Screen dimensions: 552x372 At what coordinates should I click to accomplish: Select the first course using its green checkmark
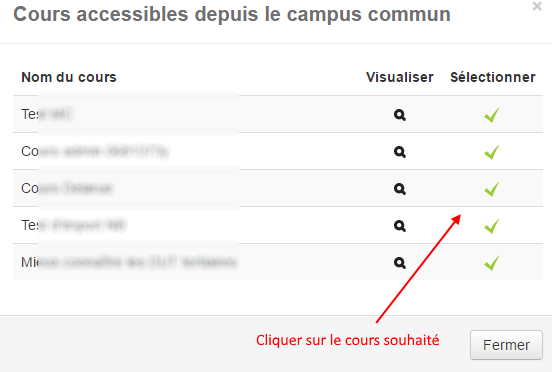click(x=492, y=115)
